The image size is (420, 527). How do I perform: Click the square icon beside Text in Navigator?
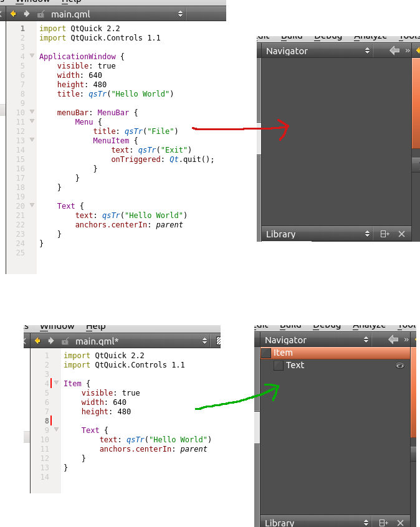(279, 366)
